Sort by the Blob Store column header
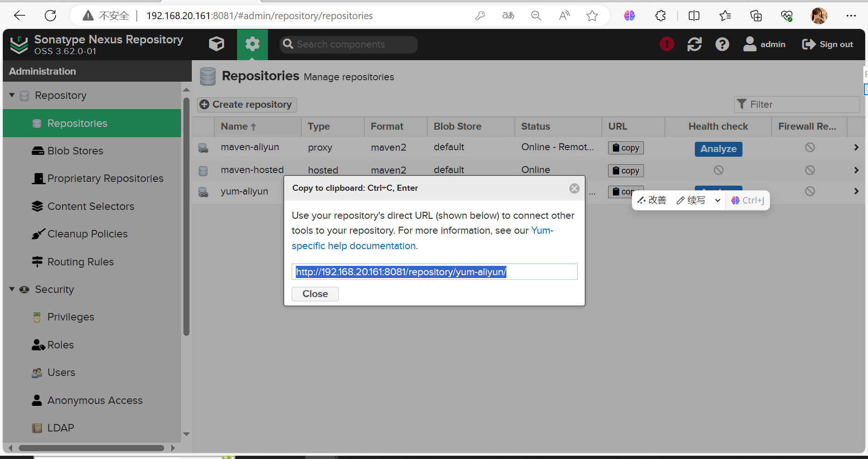The height and width of the screenshot is (459, 868). pos(471,126)
